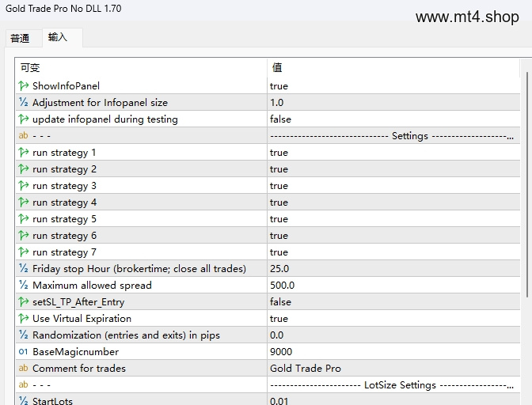532x405 pixels.
Task: Open the run strategy 5 value true
Action: (393, 218)
